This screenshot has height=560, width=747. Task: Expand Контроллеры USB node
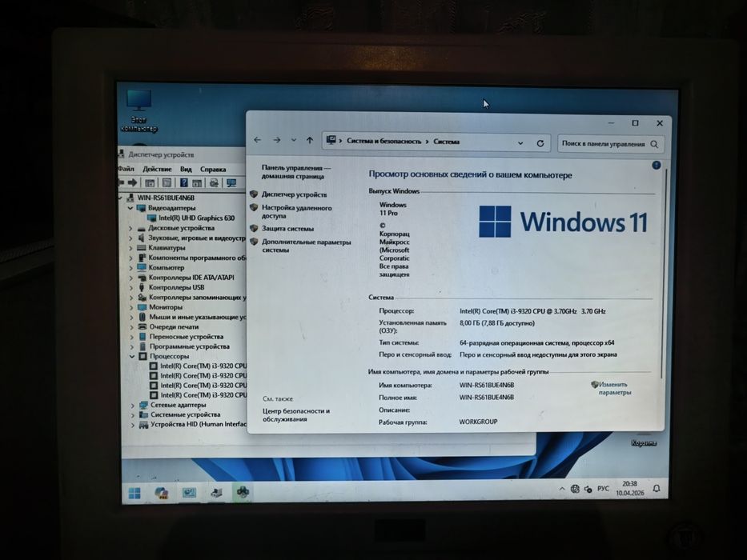(131, 288)
